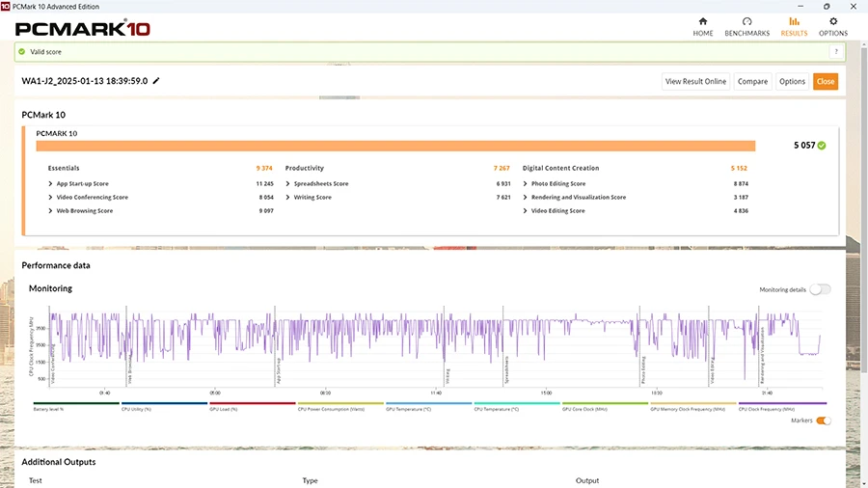Expand the Video Conferencing Score details
868x488 pixels.
pos(51,197)
